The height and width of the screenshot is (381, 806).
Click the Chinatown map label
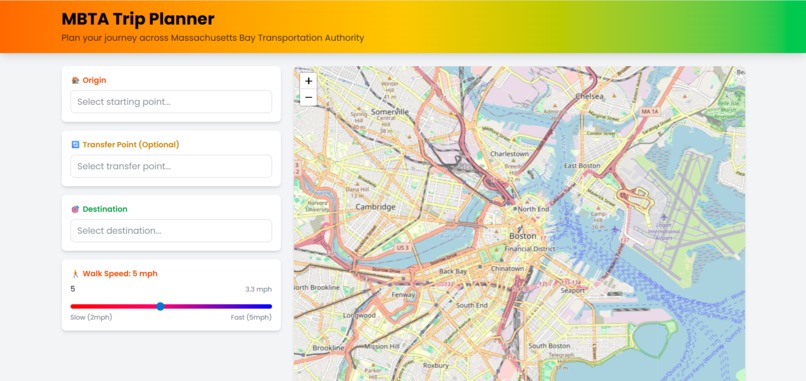pos(507,269)
